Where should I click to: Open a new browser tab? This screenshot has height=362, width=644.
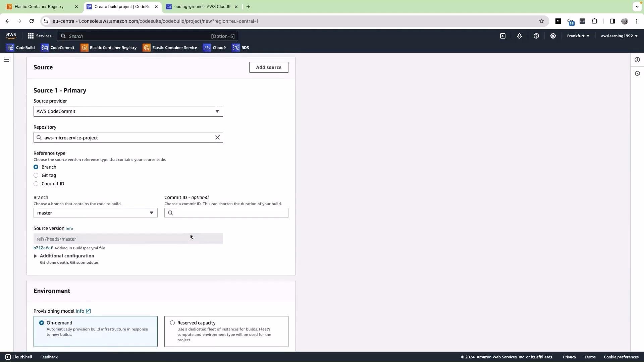click(248, 7)
